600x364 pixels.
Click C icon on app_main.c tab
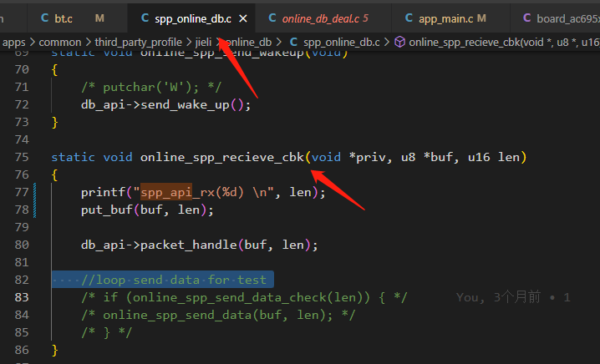409,18
